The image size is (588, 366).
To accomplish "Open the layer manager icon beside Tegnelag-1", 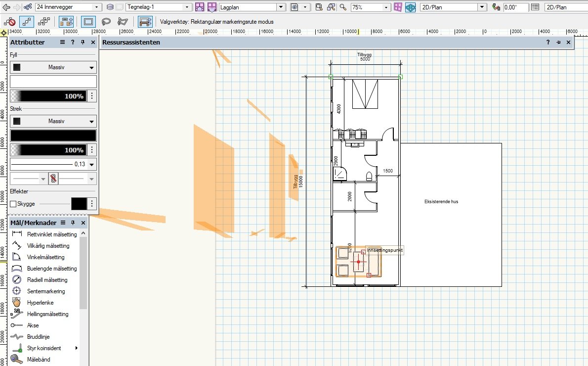I will point(110,7).
